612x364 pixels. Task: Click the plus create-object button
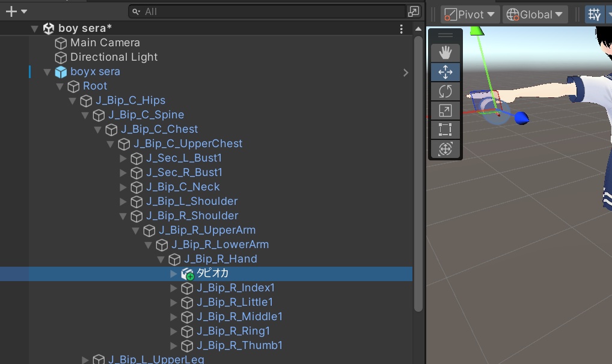click(x=11, y=11)
